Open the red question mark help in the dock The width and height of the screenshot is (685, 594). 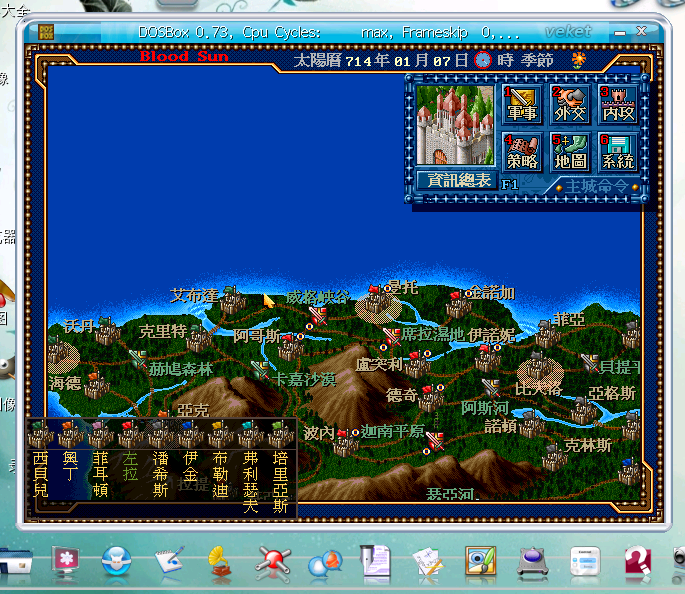[637, 560]
